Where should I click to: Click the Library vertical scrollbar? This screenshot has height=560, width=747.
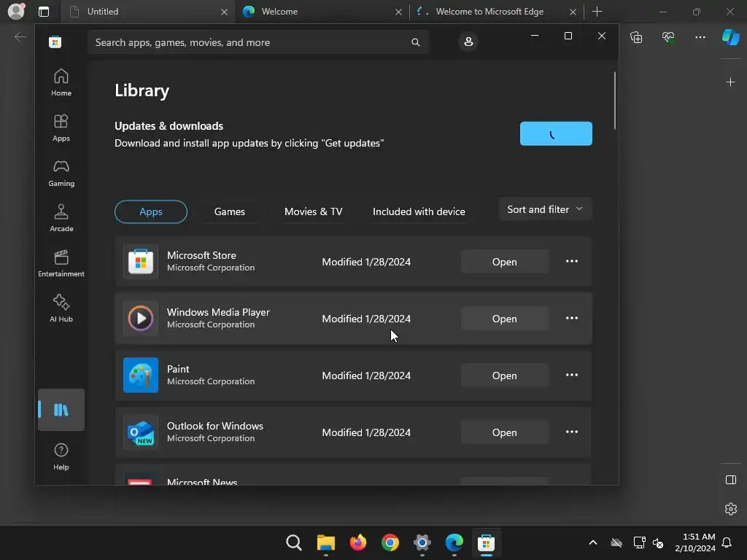click(615, 101)
